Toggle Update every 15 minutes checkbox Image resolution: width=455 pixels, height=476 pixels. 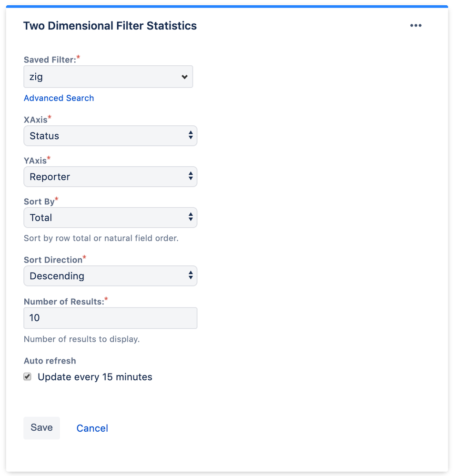pos(27,376)
